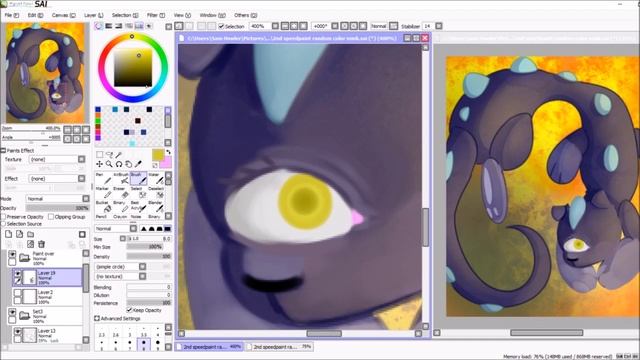The height and width of the screenshot is (360, 640).
Task: Activate the Hand pan tool
Action: pos(129,164)
